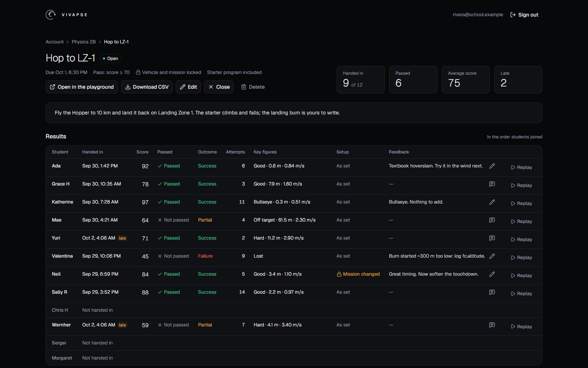Click Chris H's Not handed in status
This screenshot has width=588, height=368.
(97, 310)
